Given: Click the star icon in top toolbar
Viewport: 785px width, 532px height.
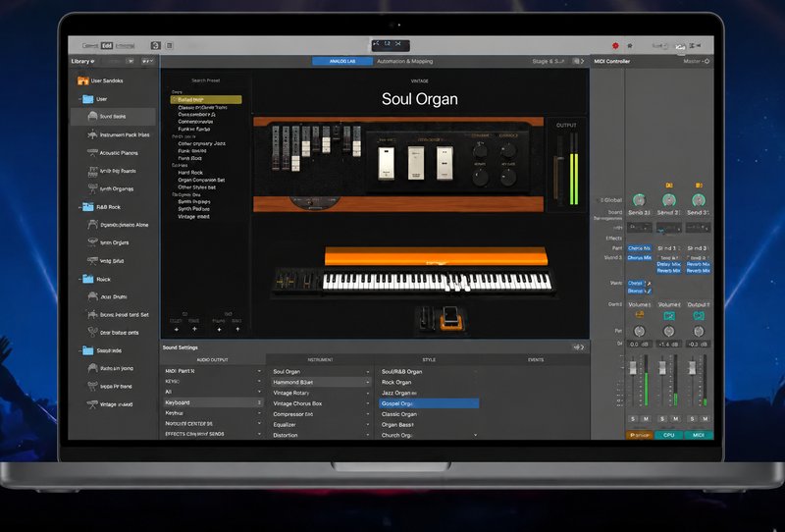Looking at the screenshot, I should 630,45.
